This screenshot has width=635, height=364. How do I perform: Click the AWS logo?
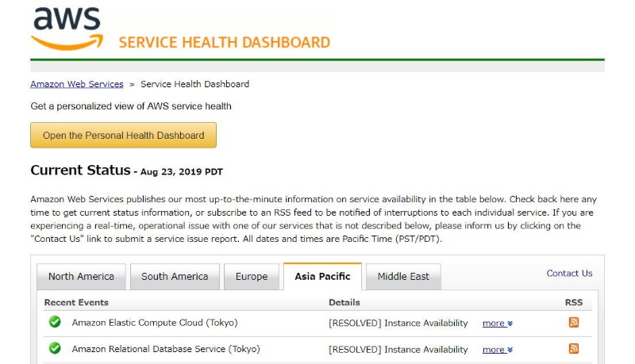click(x=67, y=28)
